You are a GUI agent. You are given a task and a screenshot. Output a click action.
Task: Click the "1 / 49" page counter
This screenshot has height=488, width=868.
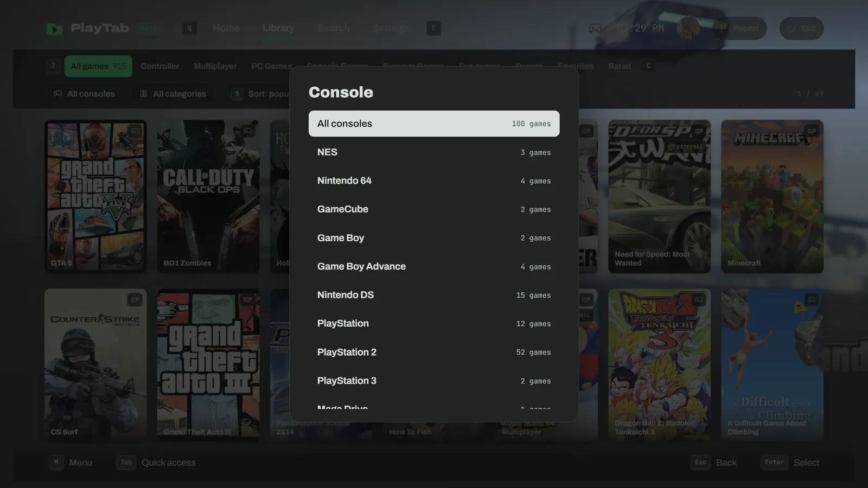810,94
